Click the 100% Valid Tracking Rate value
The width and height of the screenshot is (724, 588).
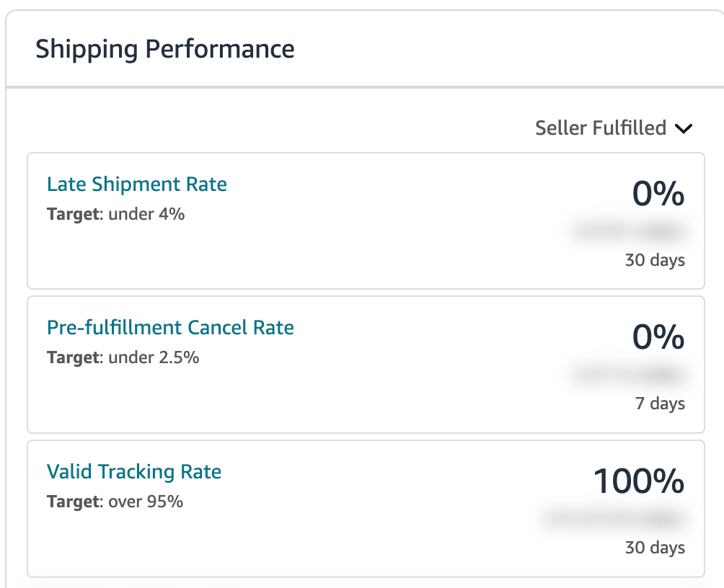(638, 481)
